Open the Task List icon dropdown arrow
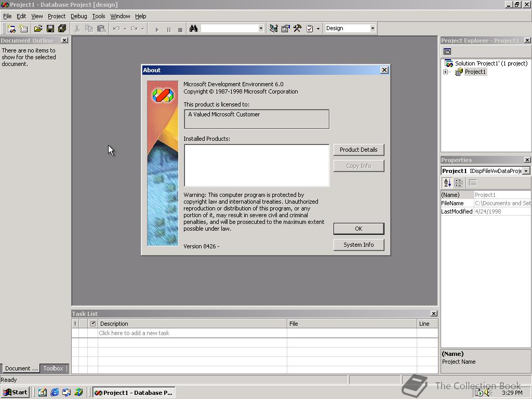 click(x=318, y=29)
